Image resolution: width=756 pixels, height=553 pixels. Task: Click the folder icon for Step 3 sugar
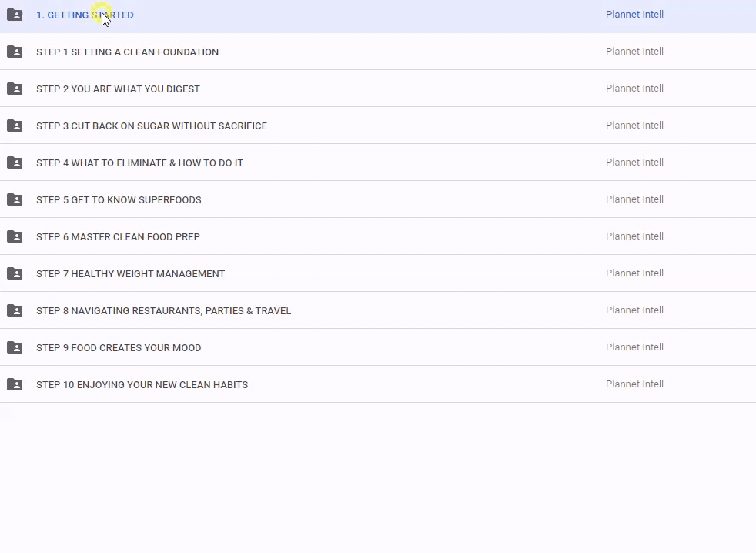(15, 126)
